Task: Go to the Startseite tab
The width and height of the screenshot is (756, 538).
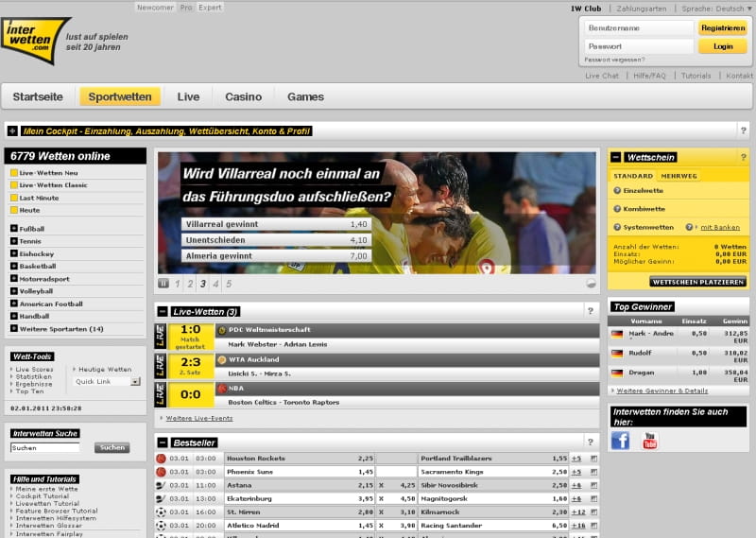Action: coord(38,96)
